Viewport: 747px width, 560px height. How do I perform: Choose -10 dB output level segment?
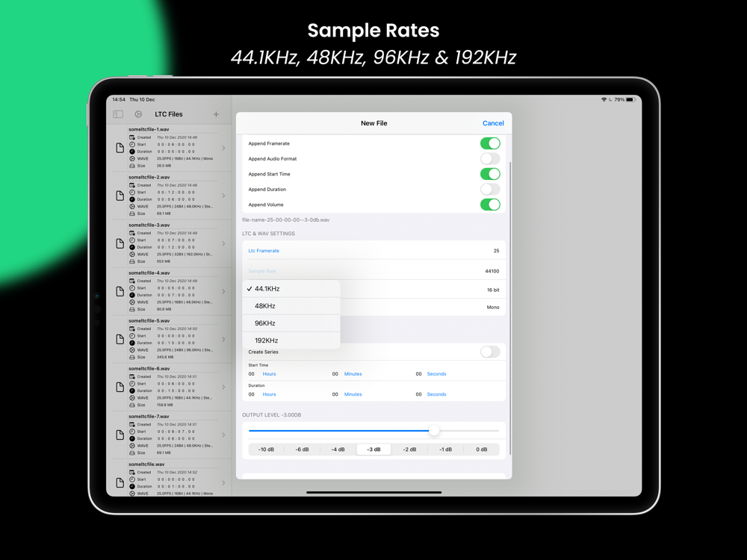[267, 449]
